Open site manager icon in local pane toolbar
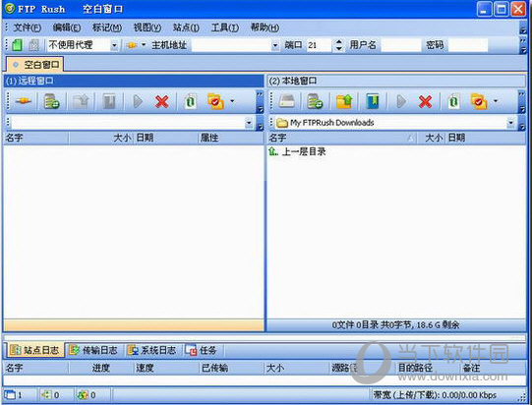Viewport: 532px width, 405px height. tap(315, 101)
